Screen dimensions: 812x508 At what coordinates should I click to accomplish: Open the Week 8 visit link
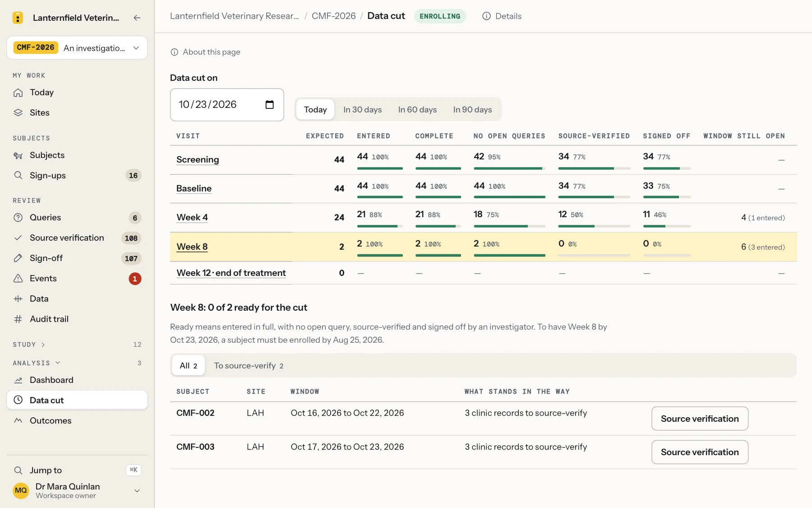pos(192,247)
